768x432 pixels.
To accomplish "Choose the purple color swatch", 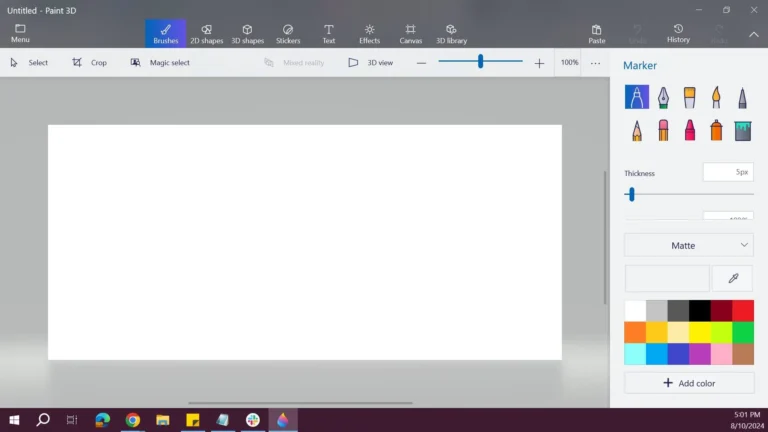I will tap(699, 354).
